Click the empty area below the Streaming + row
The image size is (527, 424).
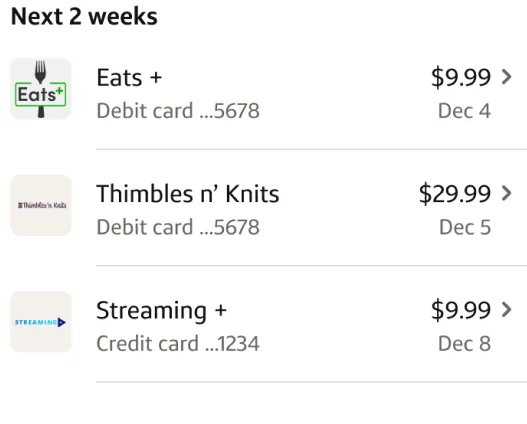tap(264, 403)
